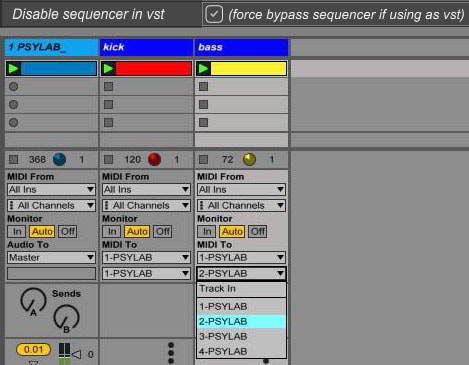
Task: Click the 0.01 volume value field
Action: point(33,349)
